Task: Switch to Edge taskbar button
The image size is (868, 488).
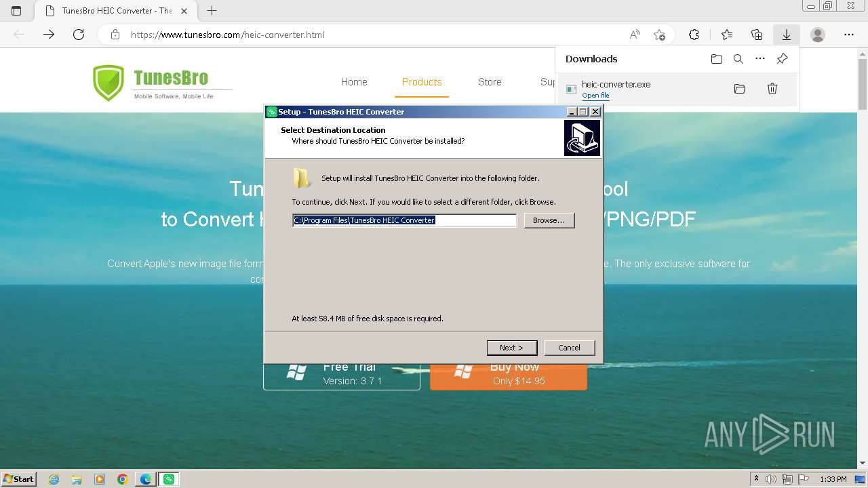Action: click(x=146, y=479)
